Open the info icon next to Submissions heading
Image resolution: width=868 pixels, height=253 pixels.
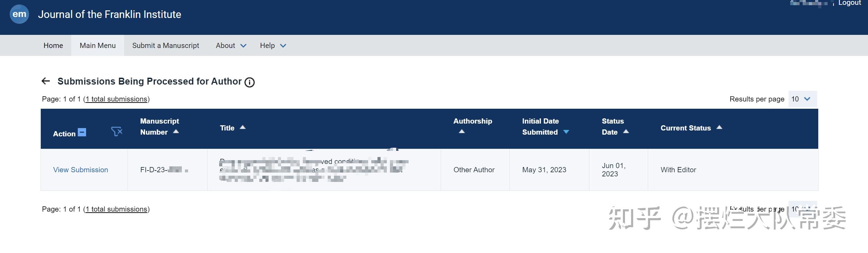click(x=250, y=82)
